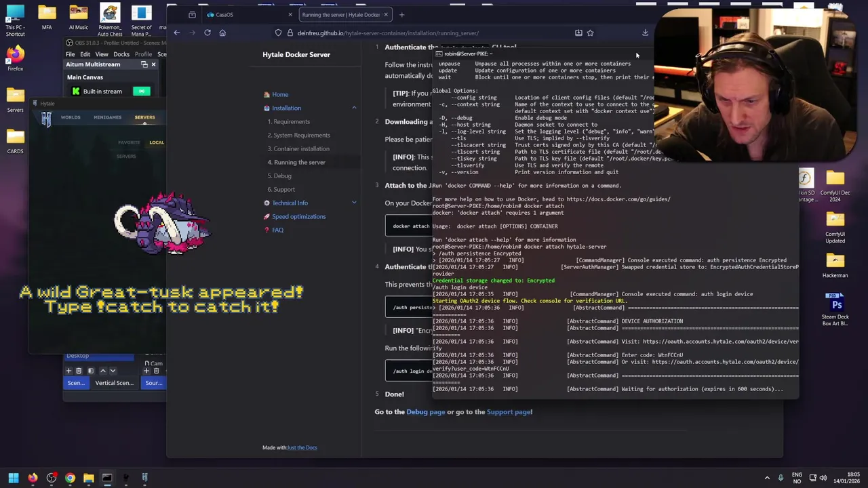The height and width of the screenshot is (488, 868).
Task: Bookmark this page with star icon
Action: coord(590,33)
